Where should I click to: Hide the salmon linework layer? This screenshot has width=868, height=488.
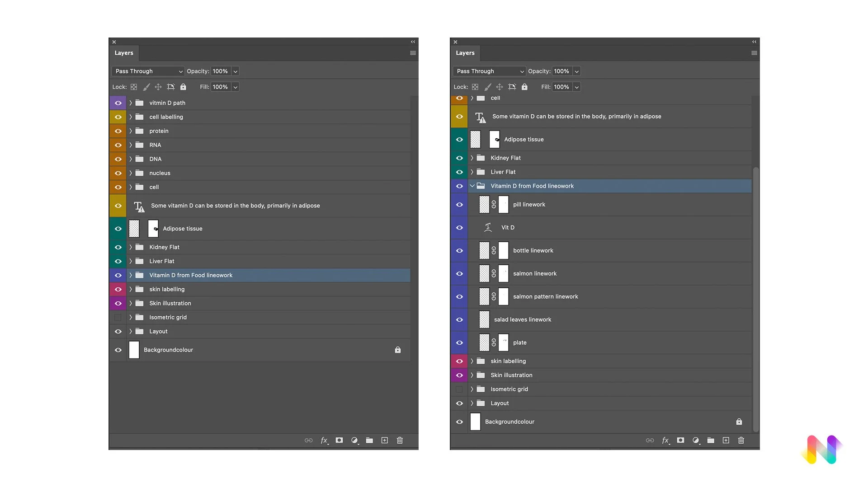(x=459, y=274)
